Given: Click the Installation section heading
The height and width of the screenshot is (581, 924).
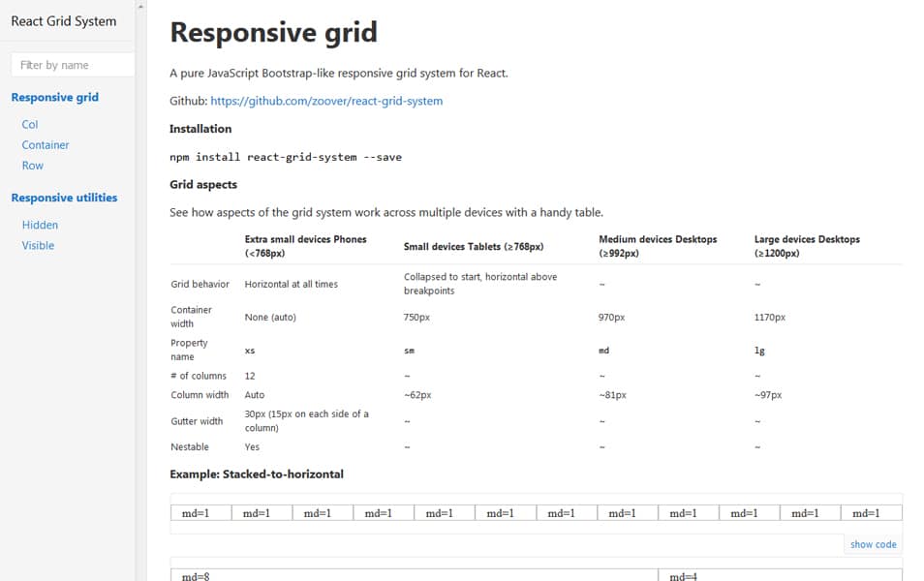Looking at the screenshot, I should click(200, 128).
